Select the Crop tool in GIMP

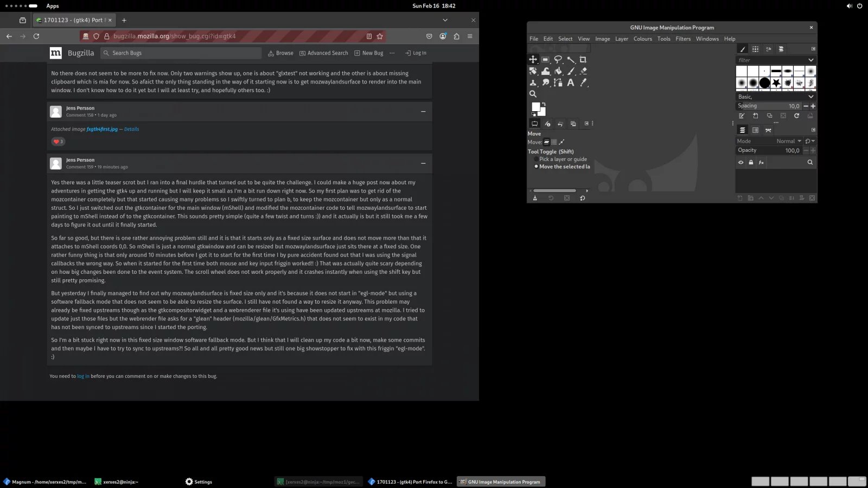point(583,60)
